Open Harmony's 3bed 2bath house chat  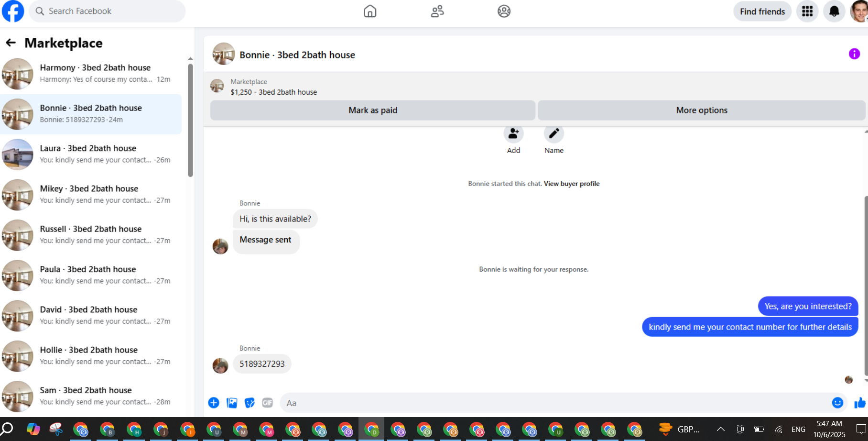91,74
